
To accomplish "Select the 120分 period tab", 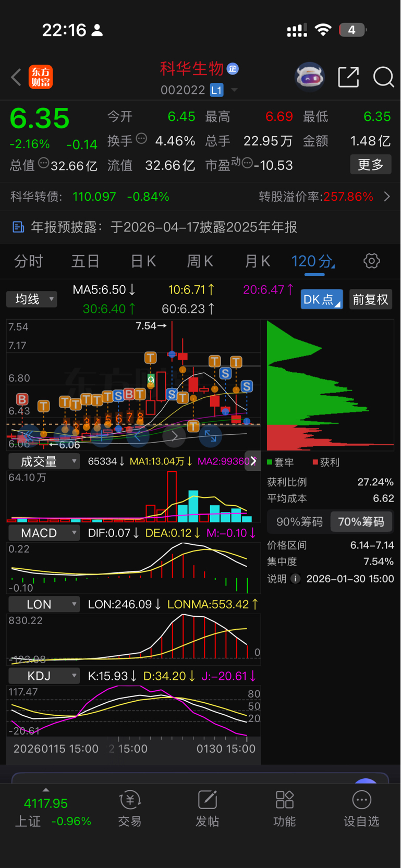I will pyautogui.click(x=313, y=261).
